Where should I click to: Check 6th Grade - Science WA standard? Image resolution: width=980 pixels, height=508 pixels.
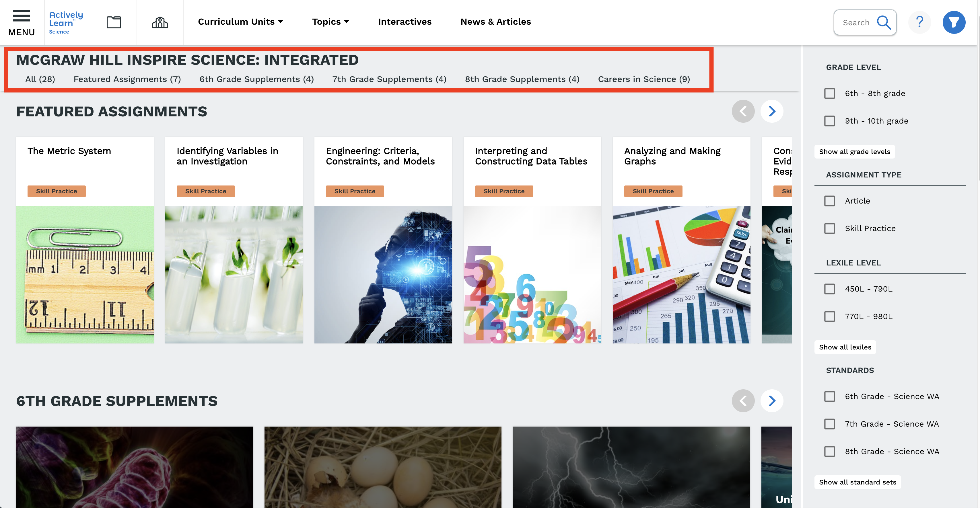pyautogui.click(x=829, y=396)
